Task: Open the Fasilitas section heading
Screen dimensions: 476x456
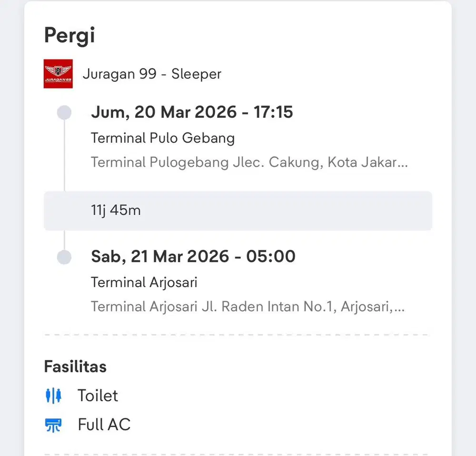Action: coord(75,366)
